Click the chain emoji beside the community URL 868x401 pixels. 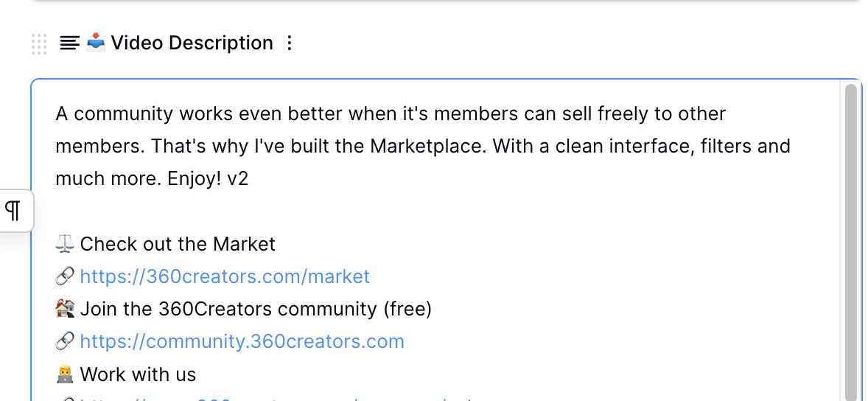coord(65,341)
